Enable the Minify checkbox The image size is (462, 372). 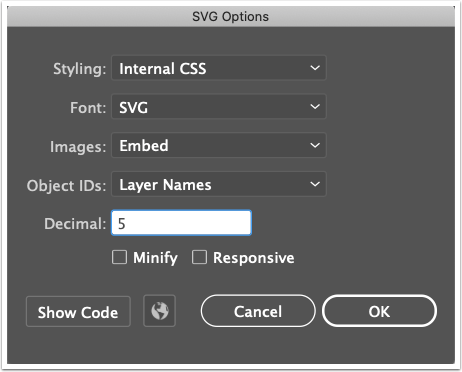(x=119, y=257)
